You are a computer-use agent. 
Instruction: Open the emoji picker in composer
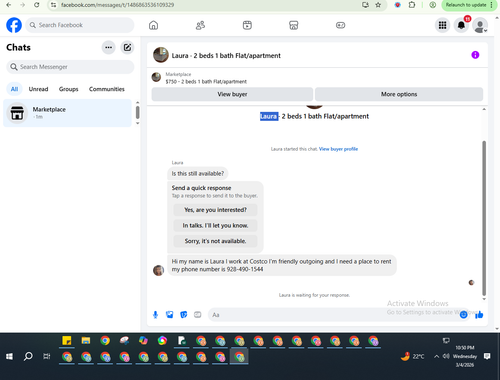pyautogui.click(x=463, y=315)
